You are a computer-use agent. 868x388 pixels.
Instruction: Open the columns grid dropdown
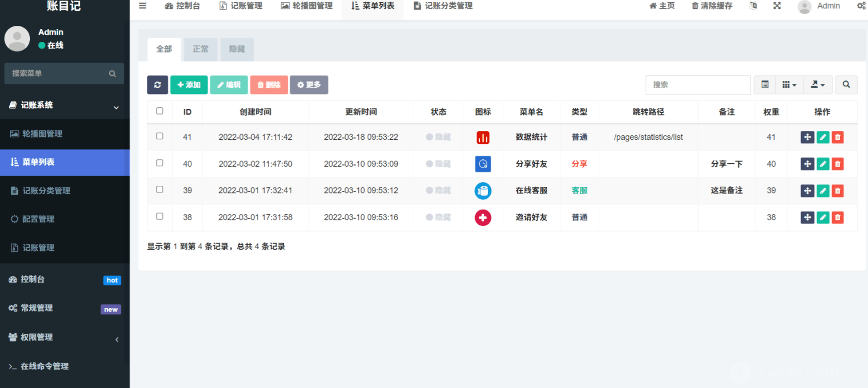point(789,85)
